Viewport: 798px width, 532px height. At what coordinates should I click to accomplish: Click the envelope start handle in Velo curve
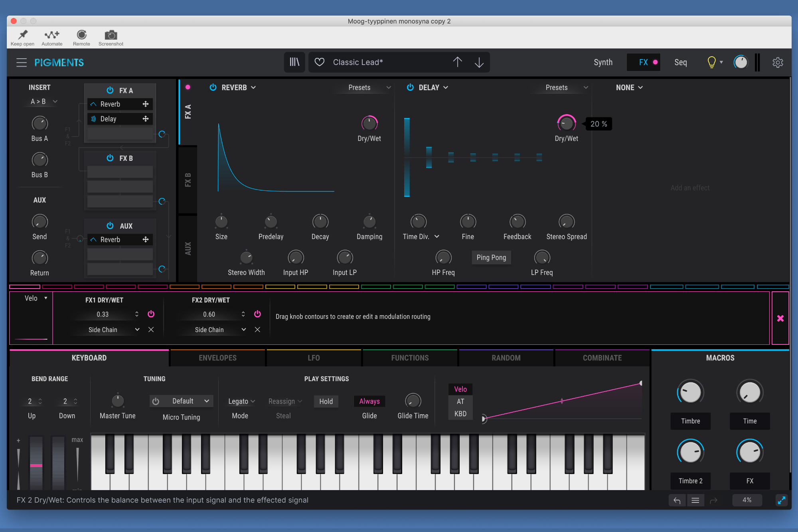pos(484,419)
